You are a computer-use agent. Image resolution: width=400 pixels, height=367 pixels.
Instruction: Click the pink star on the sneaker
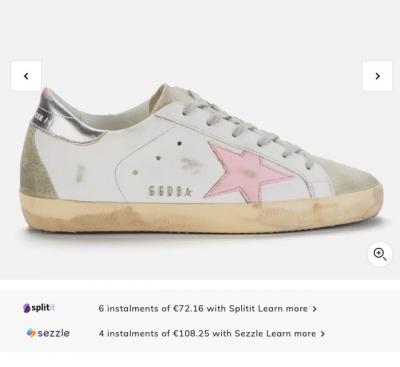point(248,171)
